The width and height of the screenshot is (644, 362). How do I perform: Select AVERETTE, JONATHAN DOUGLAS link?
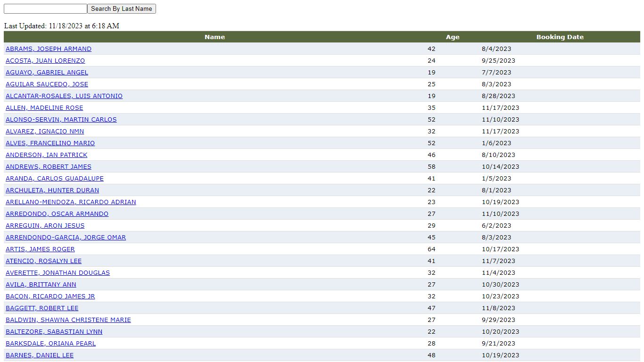[x=58, y=273]
